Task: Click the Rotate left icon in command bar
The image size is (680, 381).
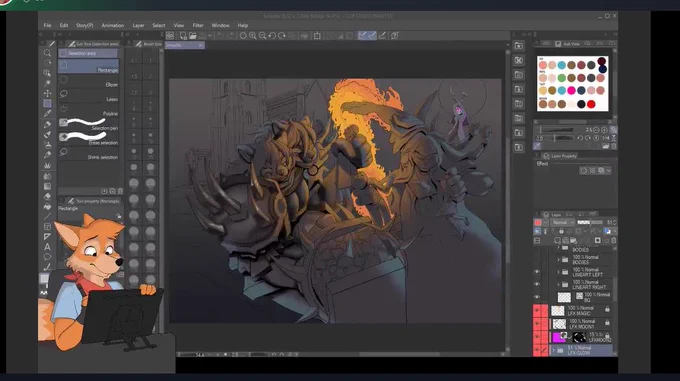Action: pos(272,36)
